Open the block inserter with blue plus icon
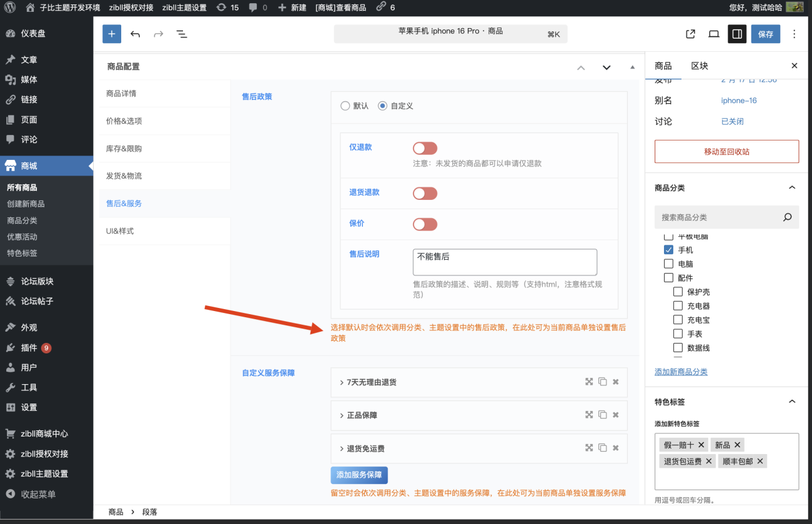Viewport: 812px width, 524px height. point(111,34)
